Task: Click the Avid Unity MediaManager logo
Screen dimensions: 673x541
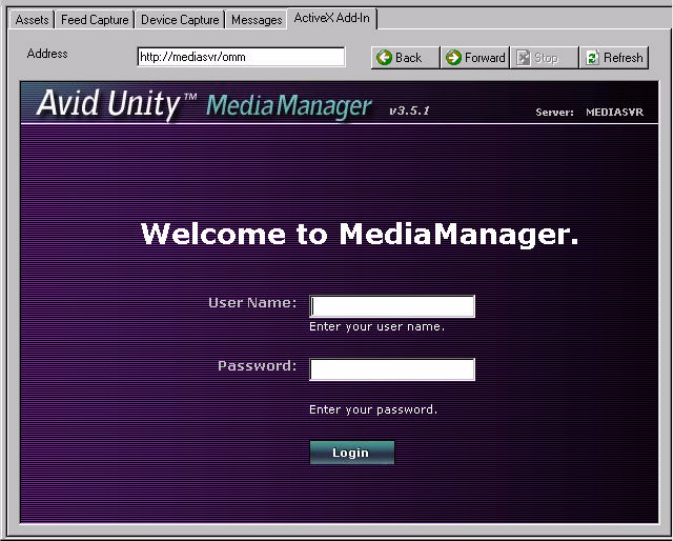Action: point(204,104)
